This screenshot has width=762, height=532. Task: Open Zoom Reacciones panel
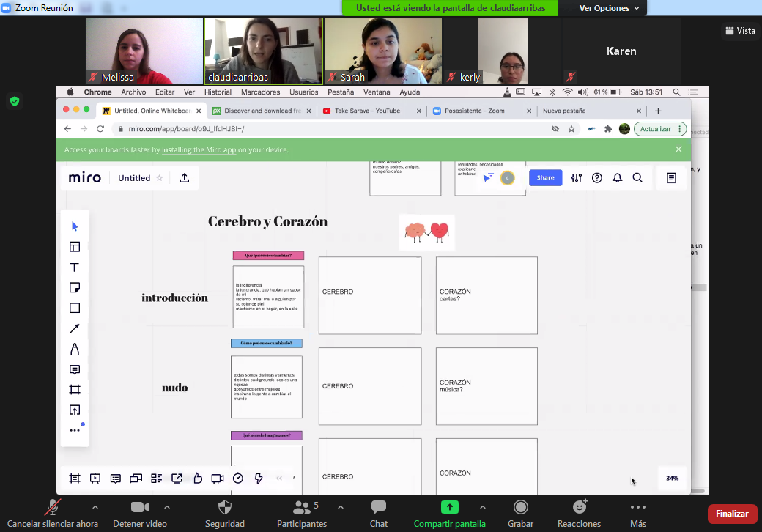tap(579, 513)
